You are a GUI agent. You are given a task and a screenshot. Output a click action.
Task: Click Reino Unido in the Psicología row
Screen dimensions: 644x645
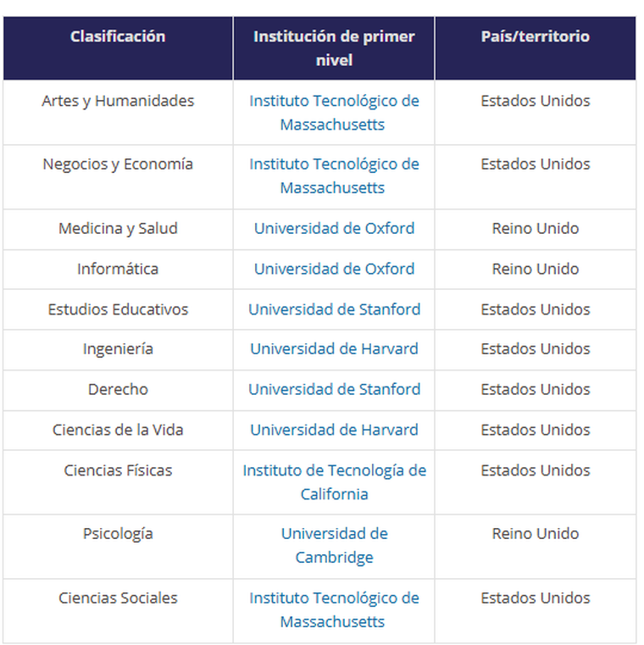(x=535, y=534)
